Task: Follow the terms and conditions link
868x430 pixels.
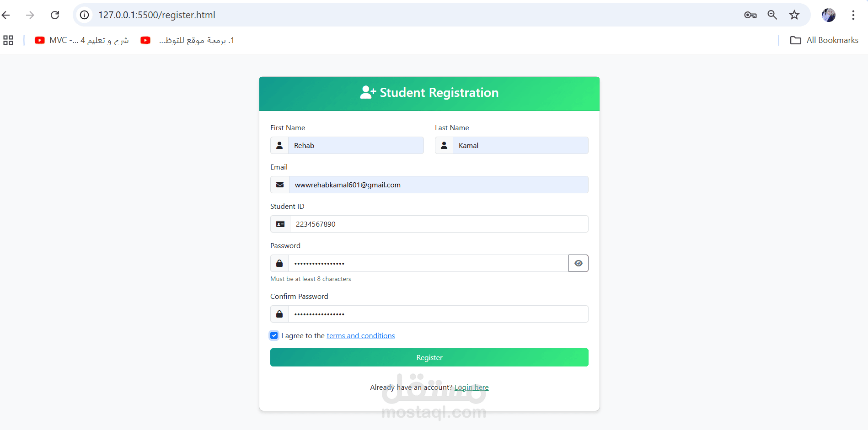Action: click(x=360, y=335)
